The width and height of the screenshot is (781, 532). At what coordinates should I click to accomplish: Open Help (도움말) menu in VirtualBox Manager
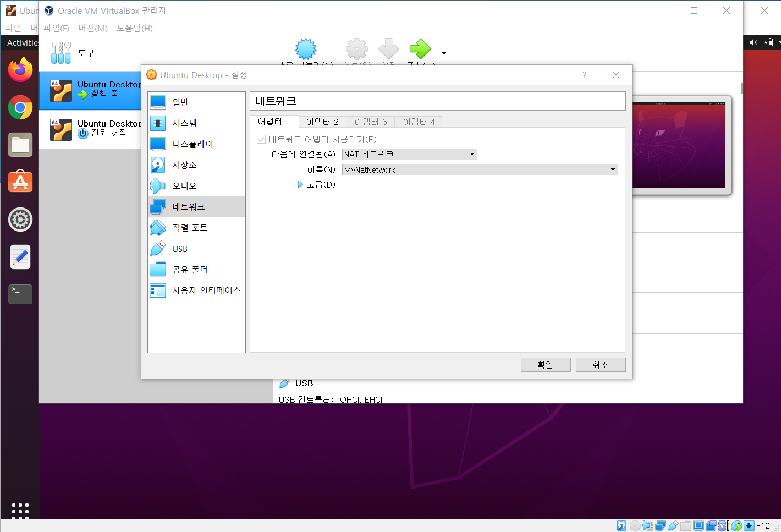coord(135,28)
